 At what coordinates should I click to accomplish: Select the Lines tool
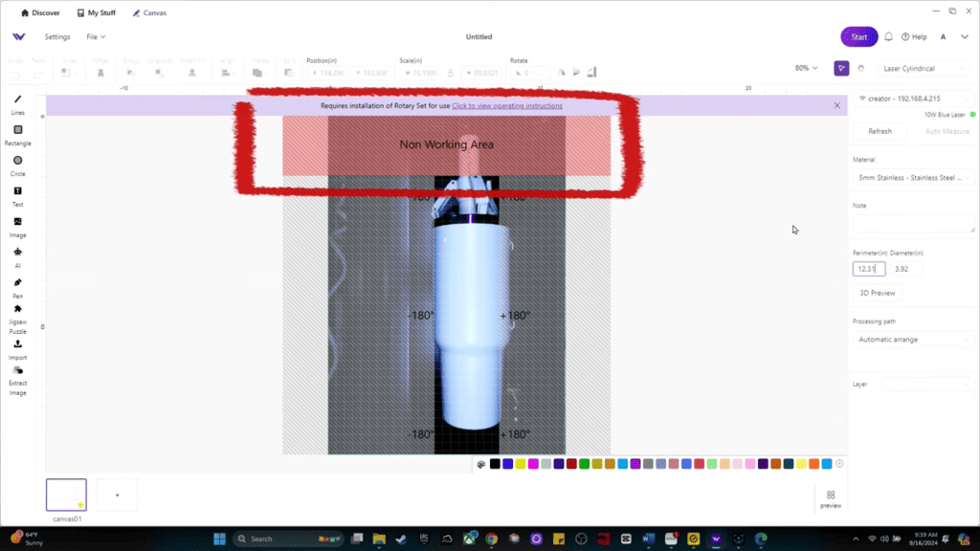pos(17,104)
